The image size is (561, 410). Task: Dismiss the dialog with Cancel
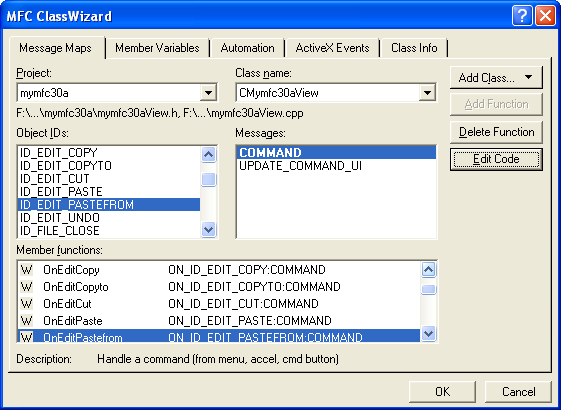pos(518,392)
